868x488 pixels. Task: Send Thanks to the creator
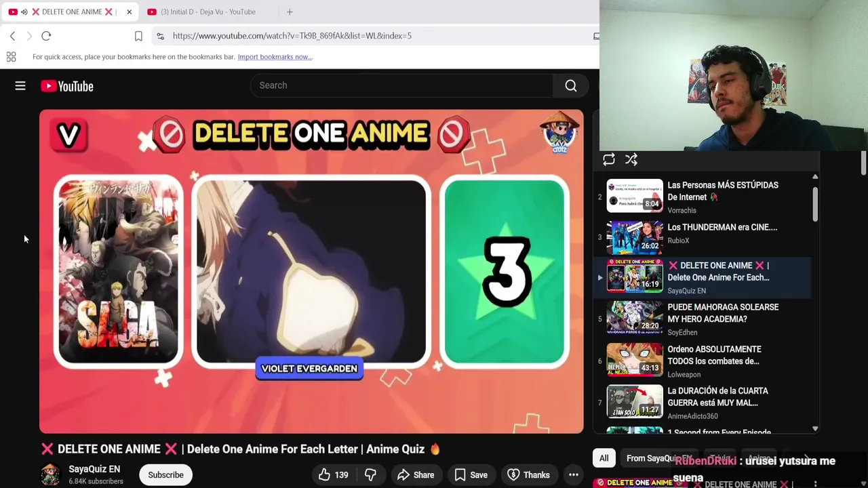(x=529, y=475)
